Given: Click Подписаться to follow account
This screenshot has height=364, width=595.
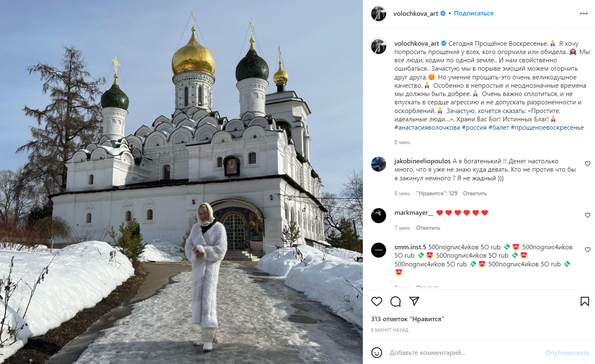Looking at the screenshot, I should (474, 13).
